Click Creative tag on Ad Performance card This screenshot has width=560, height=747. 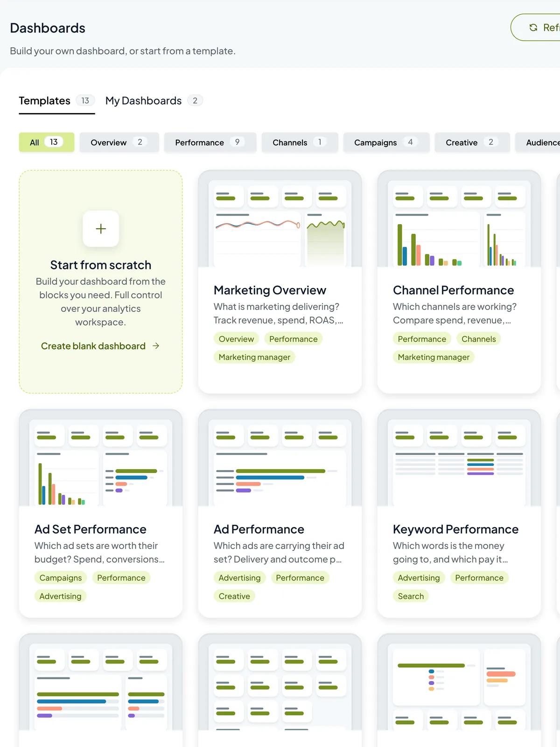[x=234, y=596]
